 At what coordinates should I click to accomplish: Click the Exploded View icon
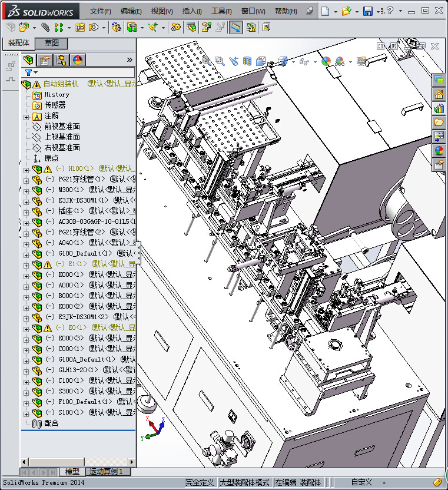(206, 28)
